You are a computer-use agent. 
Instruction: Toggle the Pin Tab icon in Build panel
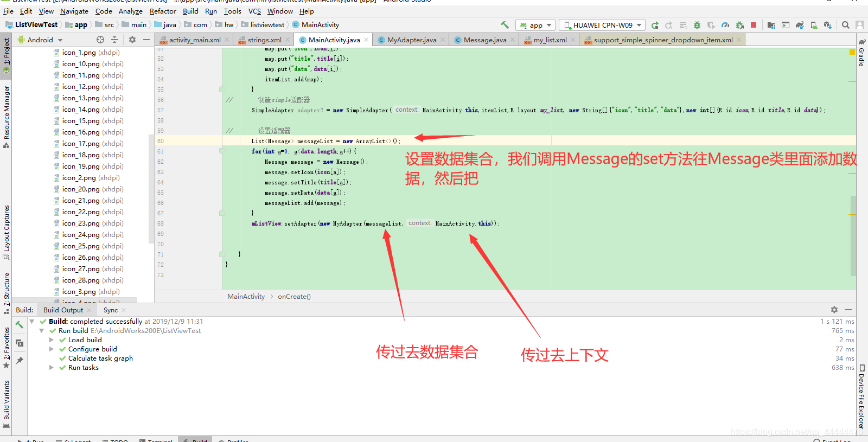[19, 360]
